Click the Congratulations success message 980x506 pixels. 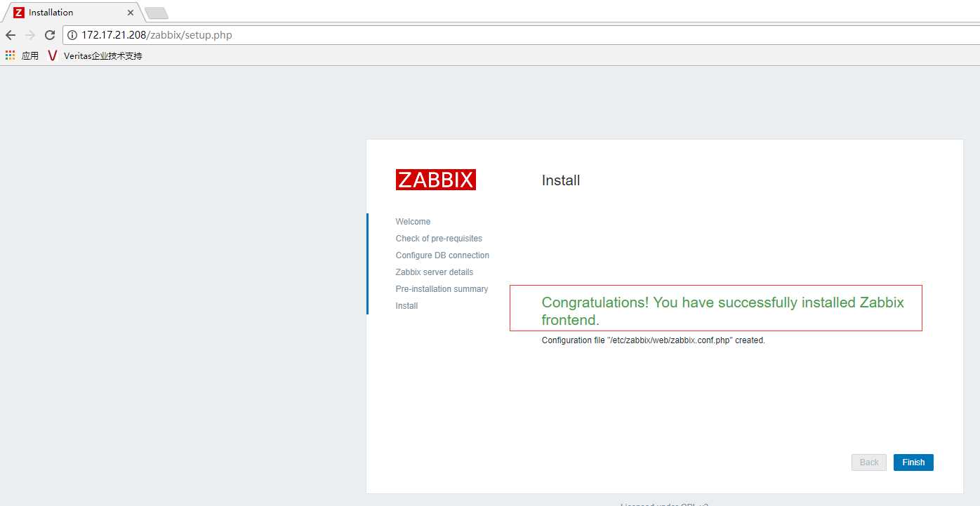point(722,311)
